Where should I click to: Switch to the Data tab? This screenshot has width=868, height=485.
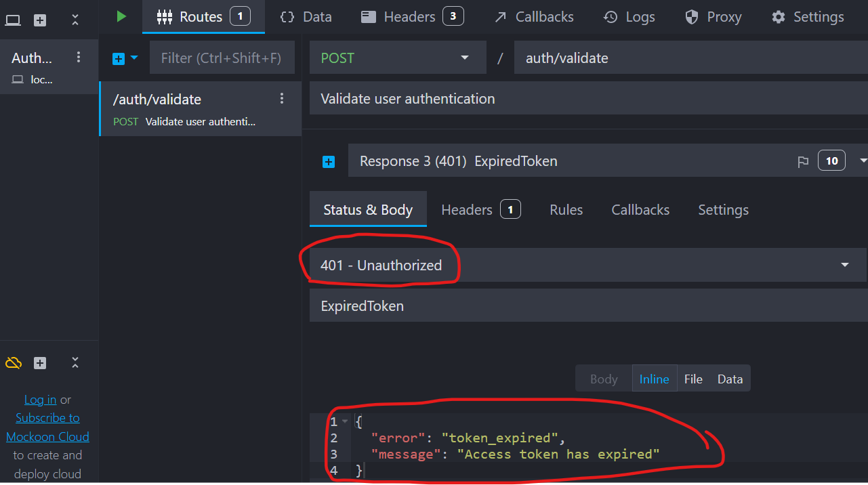(x=306, y=17)
